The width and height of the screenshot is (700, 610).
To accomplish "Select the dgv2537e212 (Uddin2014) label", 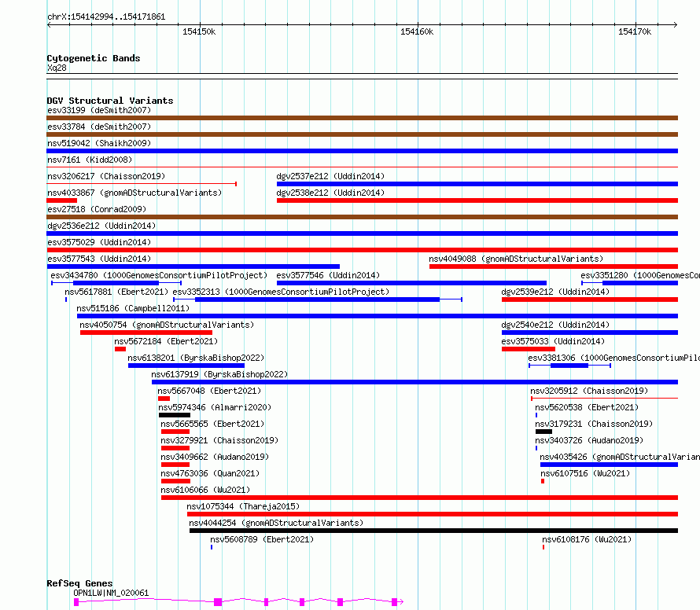I will click(330, 176).
